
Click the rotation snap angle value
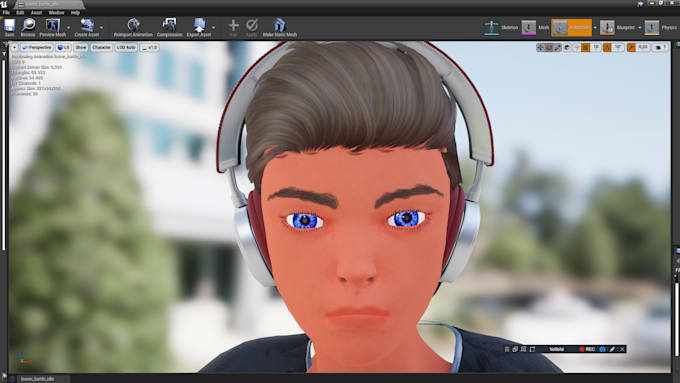618,47
